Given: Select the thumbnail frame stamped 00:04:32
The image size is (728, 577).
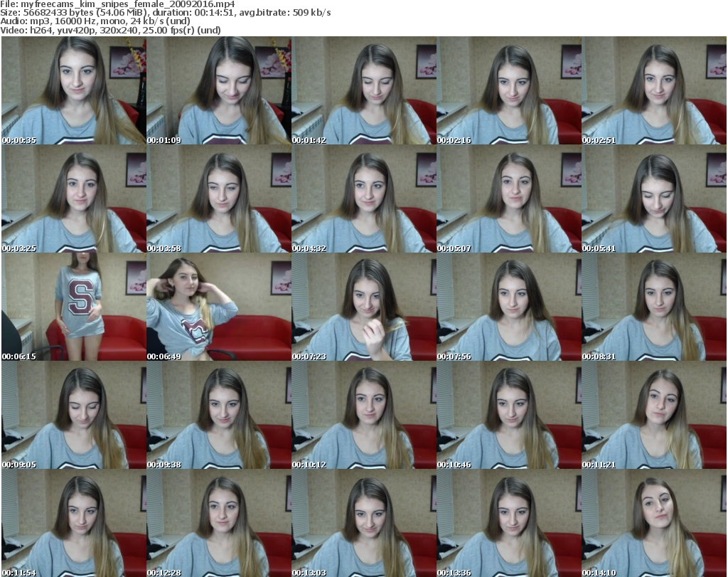Looking at the screenshot, I should (x=364, y=198).
